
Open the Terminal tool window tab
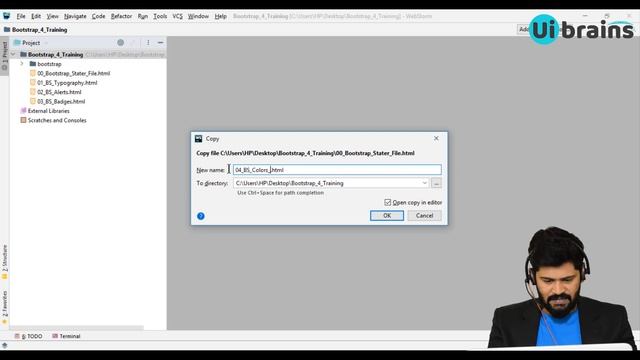66,336
